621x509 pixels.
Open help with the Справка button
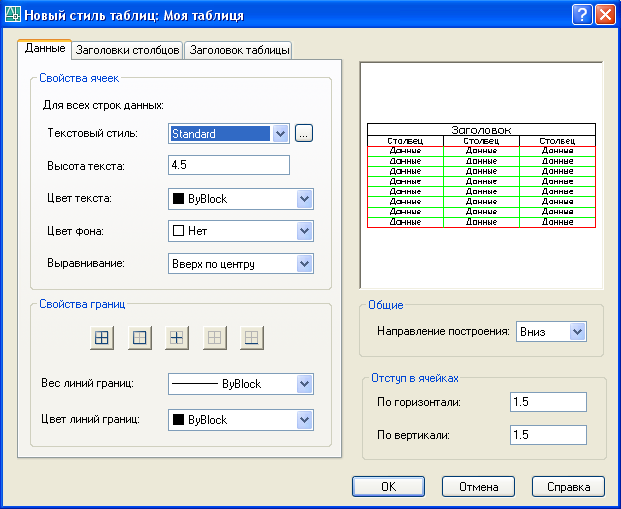coord(568,486)
